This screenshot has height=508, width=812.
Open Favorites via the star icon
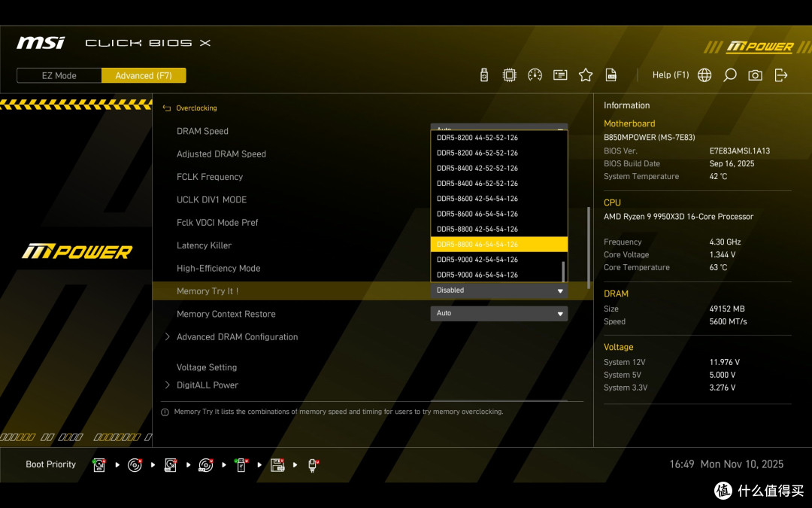pyautogui.click(x=585, y=75)
